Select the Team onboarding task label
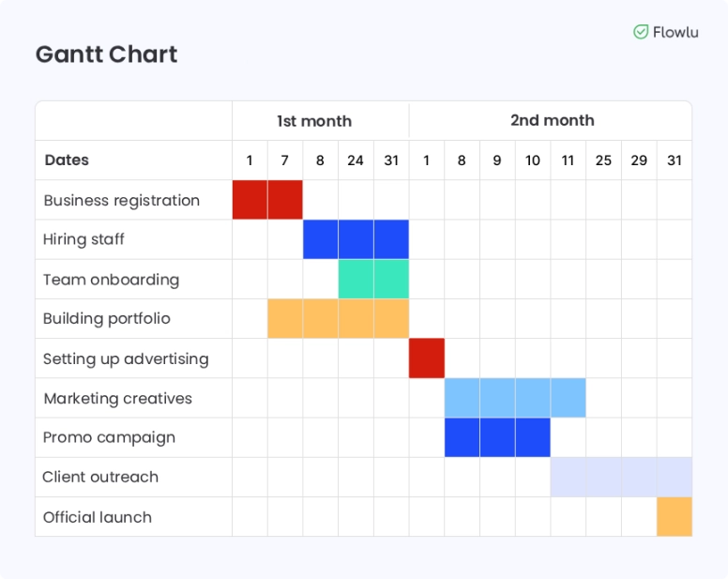Image resolution: width=728 pixels, height=579 pixels. pyautogui.click(x=111, y=280)
